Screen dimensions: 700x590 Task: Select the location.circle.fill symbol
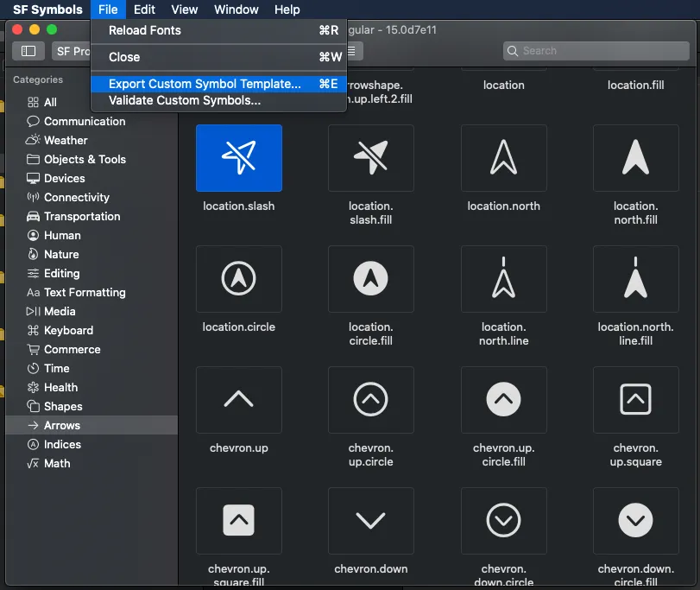pyautogui.click(x=371, y=279)
